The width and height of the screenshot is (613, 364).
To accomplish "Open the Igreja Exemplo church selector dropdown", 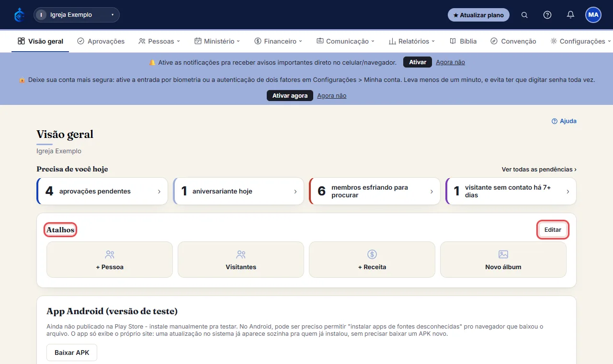I will 77,15.
